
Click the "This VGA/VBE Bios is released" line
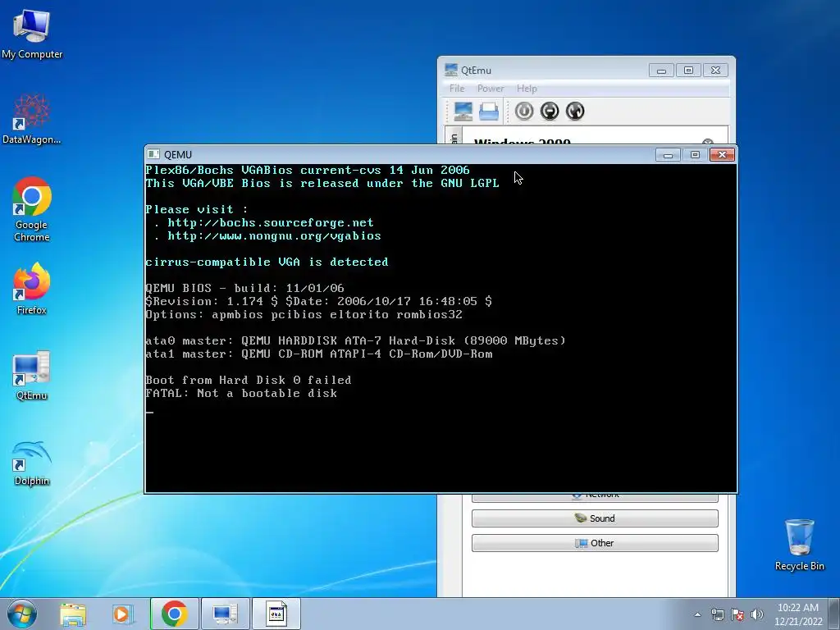(322, 183)
